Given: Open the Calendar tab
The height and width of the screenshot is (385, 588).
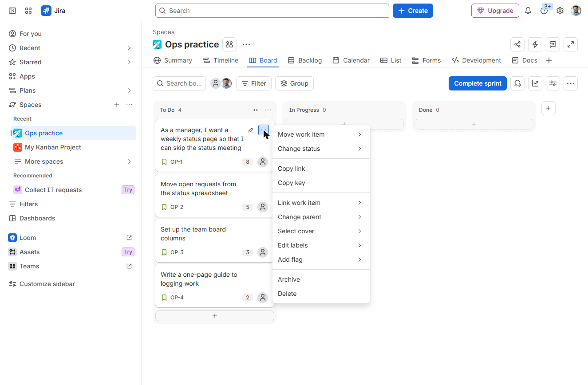Looking at the screenshot, I should 351,60.
